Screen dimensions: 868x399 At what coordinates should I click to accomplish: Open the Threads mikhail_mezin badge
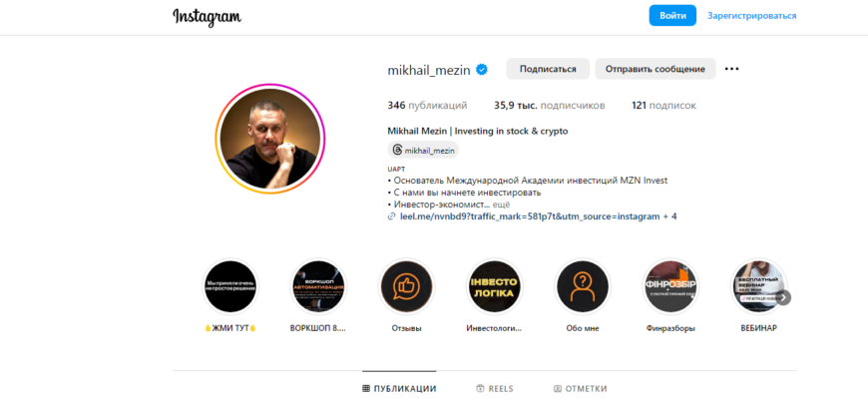[x=423, y=150]
